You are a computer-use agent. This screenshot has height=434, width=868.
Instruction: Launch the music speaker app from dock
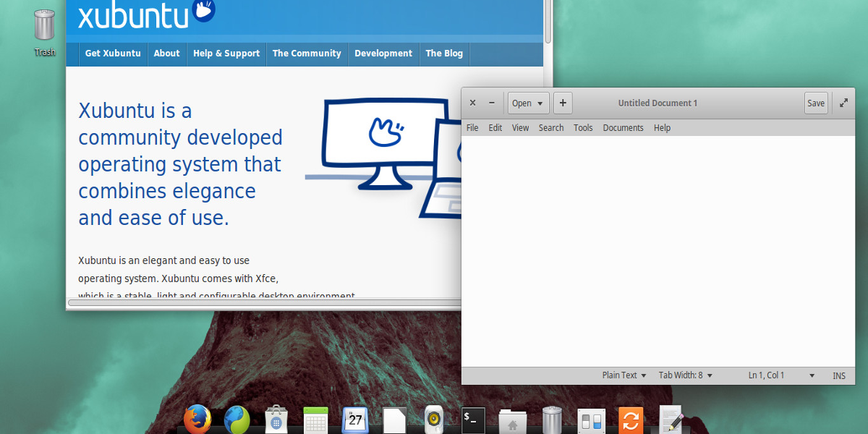[433, 420]
